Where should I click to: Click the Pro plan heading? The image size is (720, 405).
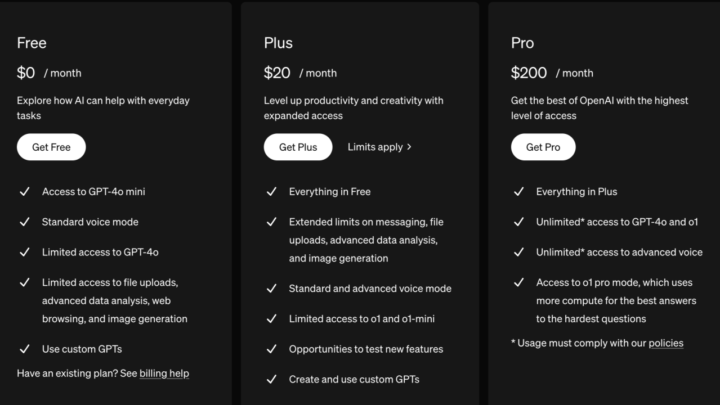(x=523, y=43)
